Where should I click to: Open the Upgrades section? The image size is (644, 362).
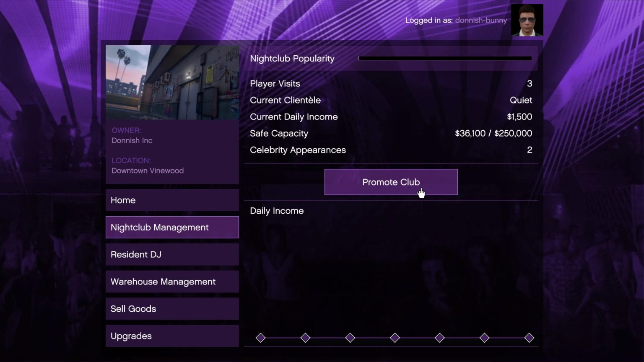172,336
